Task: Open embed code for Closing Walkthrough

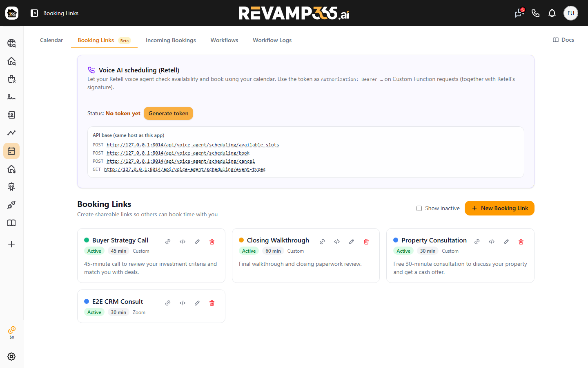Action: 337,242
